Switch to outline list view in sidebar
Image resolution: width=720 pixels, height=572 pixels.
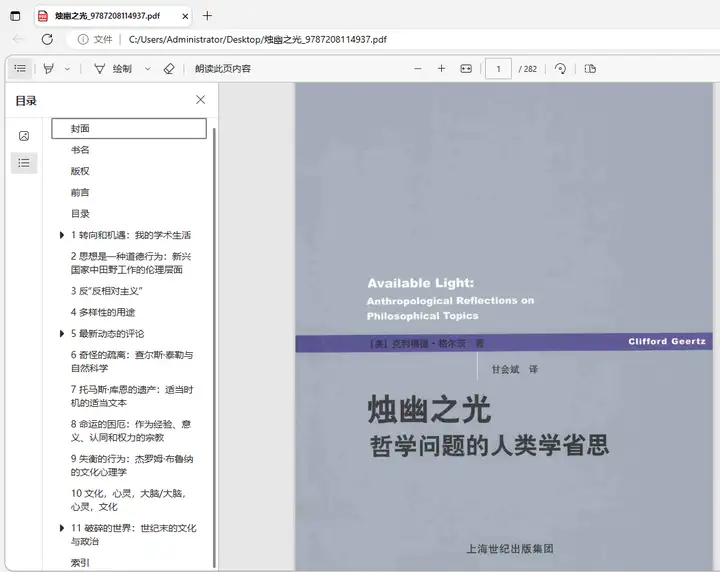click(24, 163)
